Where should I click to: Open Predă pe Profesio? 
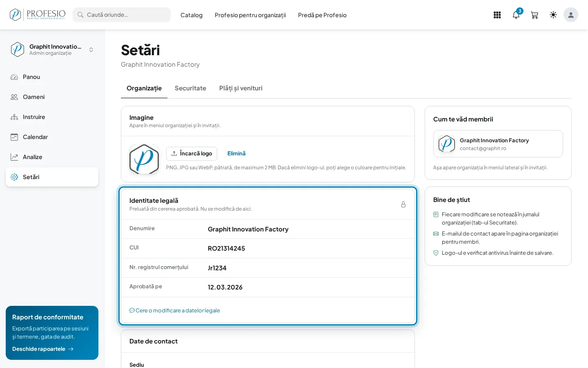point(322,15)
